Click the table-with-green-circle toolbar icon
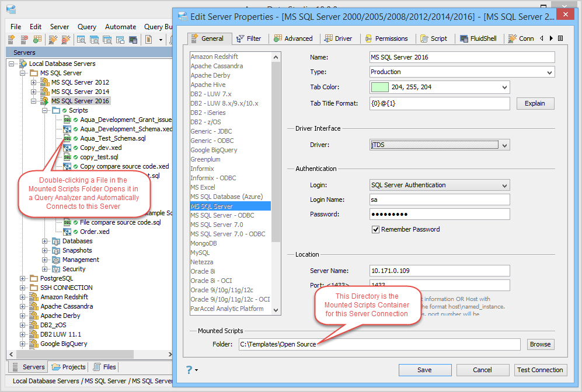The image size is (582, 392). [37, 39]
